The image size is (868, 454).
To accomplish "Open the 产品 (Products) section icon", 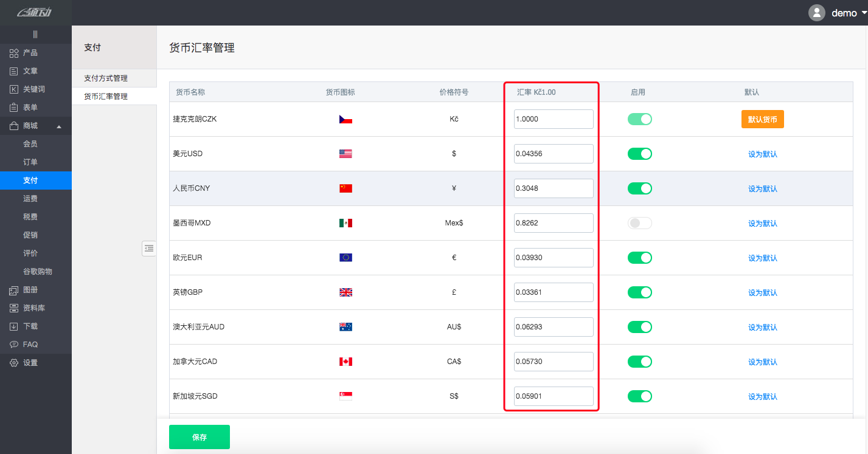I will [x=14, y=53].
